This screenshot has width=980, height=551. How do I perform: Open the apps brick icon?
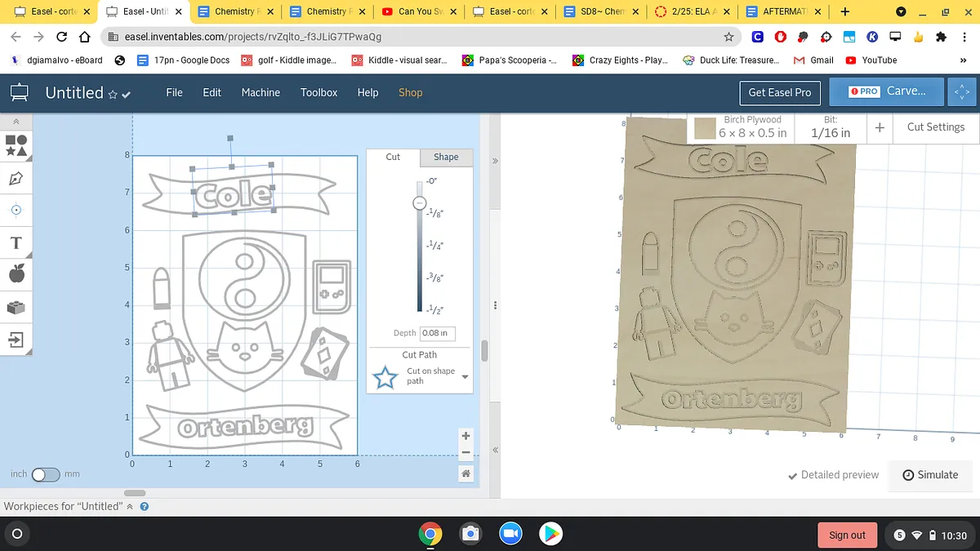(16, 307)
